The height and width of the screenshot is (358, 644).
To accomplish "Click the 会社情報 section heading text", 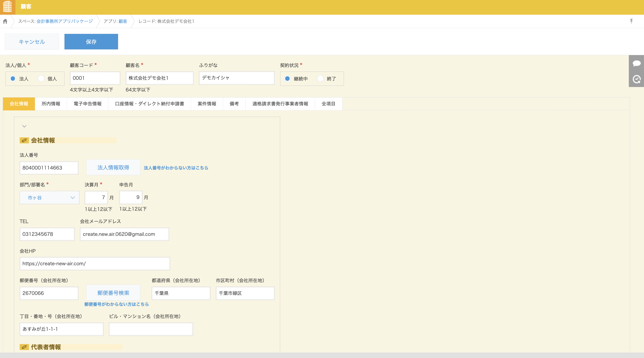I will [43, 140].
